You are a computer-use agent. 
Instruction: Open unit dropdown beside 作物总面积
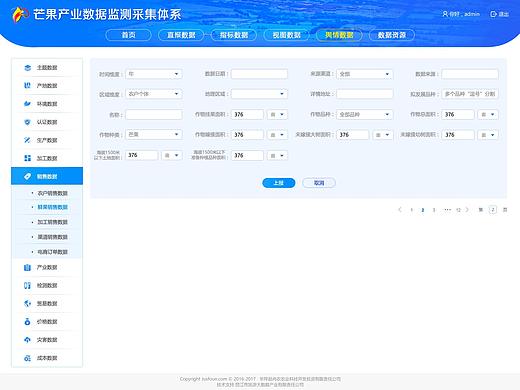[488, 114]
